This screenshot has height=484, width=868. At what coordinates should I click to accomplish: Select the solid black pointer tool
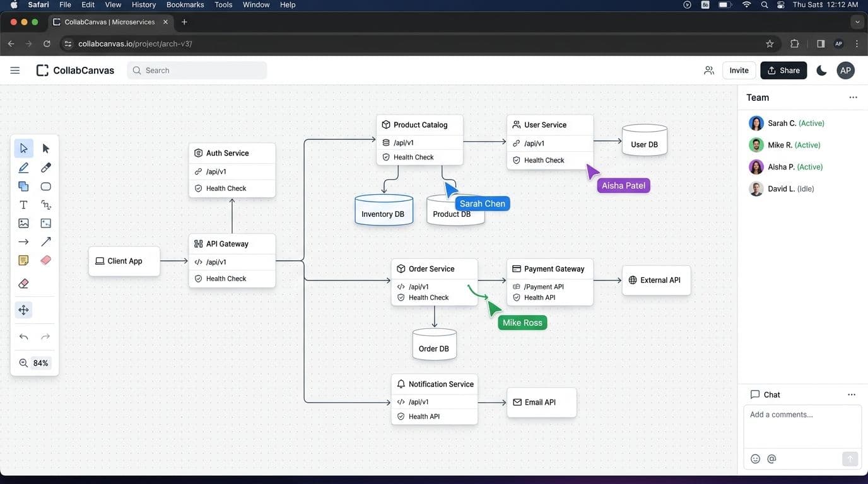(x=45, y=149)
